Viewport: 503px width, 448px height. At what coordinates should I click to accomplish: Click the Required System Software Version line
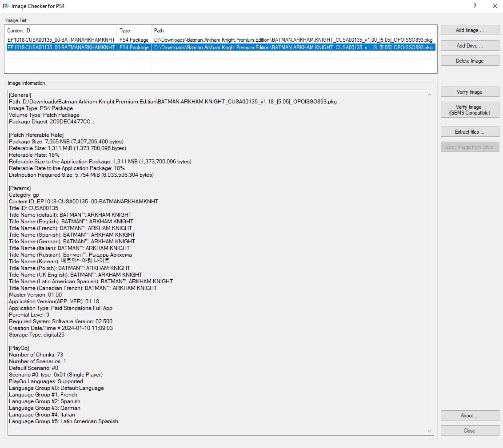point(60,322)
